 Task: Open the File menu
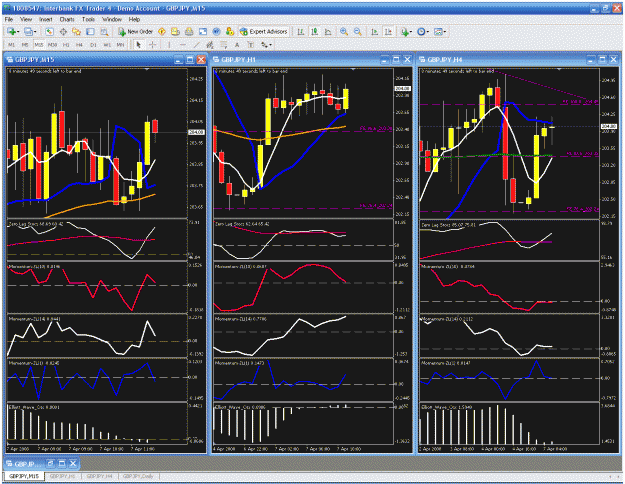click(9, 19)
